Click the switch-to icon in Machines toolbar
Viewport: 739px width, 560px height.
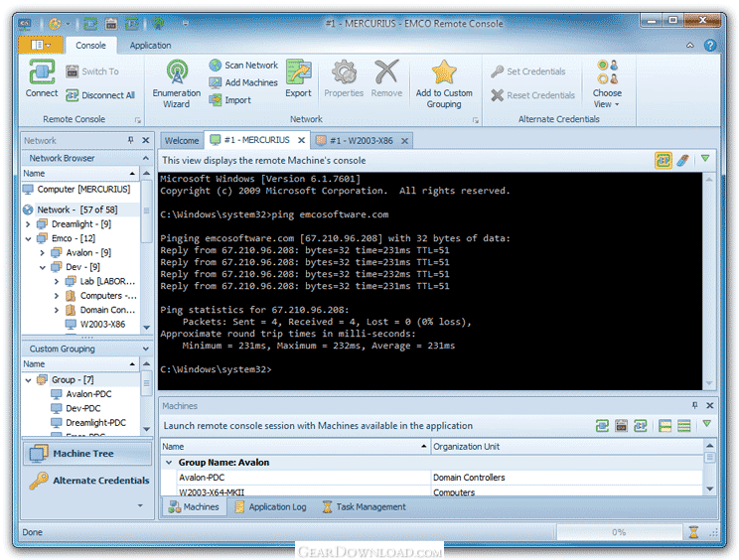[x=621, y=426]
